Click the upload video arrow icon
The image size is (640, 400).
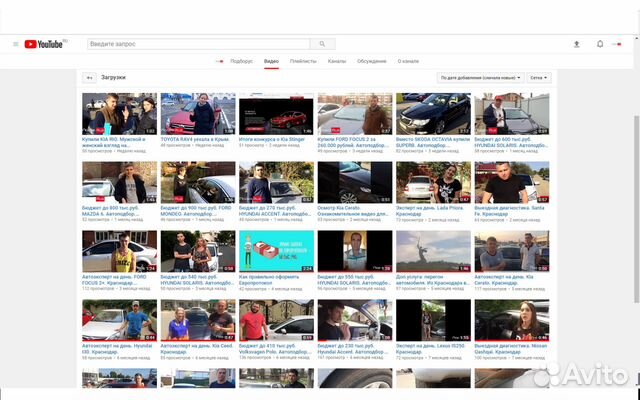pyautogui.click(x=576, y=44)
